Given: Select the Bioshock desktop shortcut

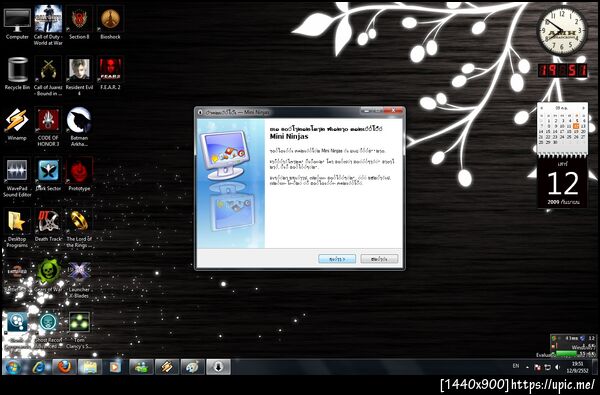Looking at the screenshot, I should (110, 23).
